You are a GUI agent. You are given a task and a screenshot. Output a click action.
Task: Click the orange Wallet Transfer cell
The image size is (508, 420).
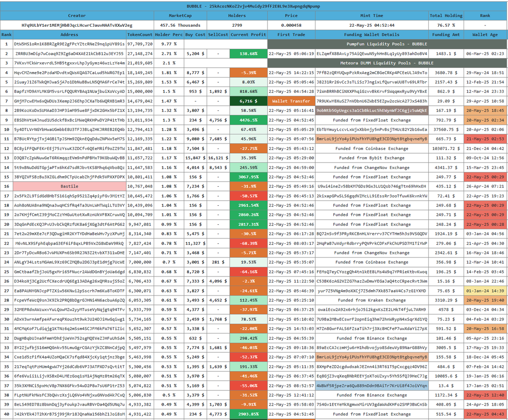pos(291,101)
